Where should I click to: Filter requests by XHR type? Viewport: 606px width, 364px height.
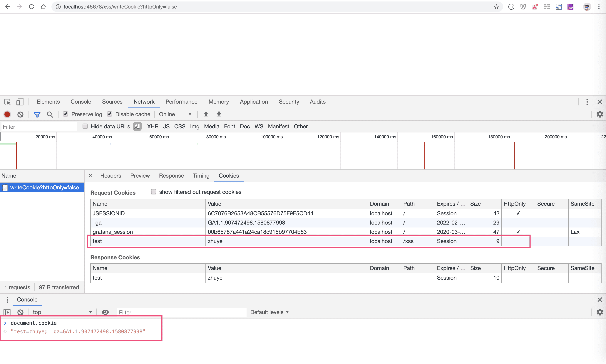coord(153,126)
